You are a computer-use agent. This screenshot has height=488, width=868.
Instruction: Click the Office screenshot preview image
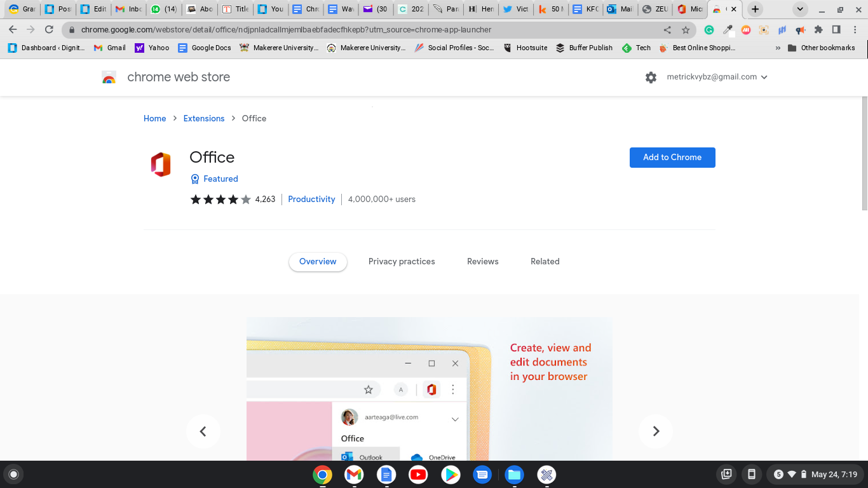pyautogui.click(x=430, y=389)
